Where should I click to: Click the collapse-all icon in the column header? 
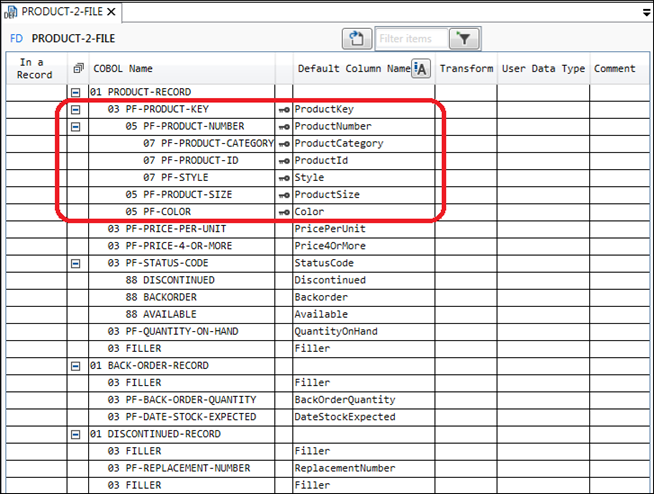tap(77, 68)
